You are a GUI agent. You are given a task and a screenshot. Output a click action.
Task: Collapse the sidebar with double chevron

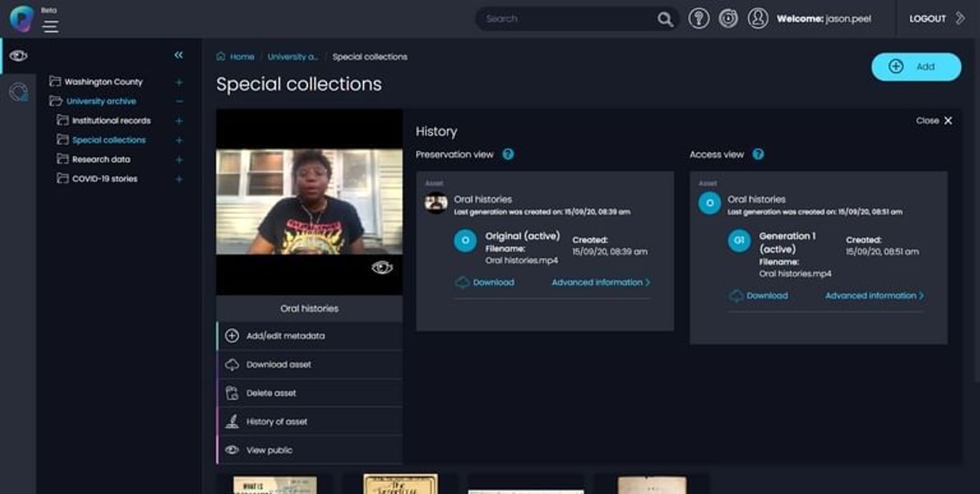click(179, 55)
